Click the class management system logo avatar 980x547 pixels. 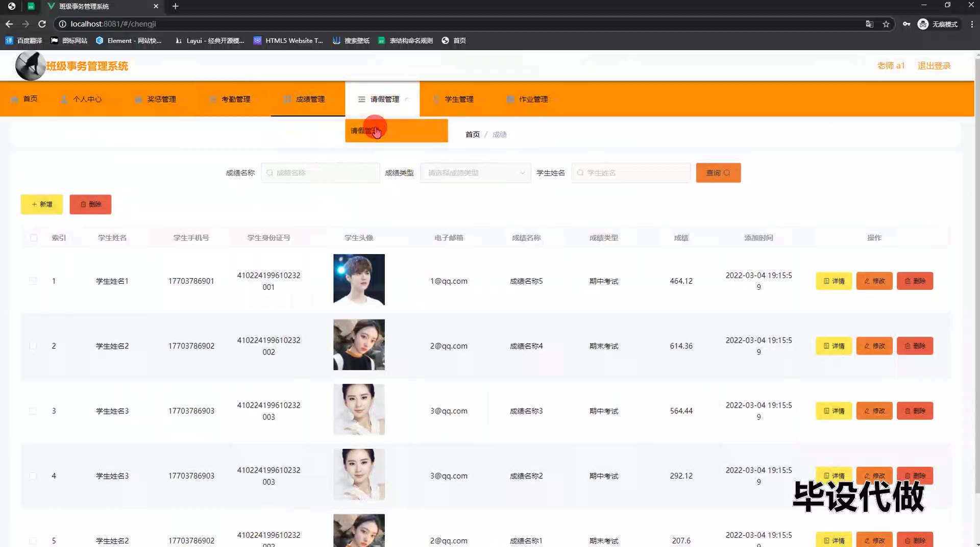(x=30, y=66)
